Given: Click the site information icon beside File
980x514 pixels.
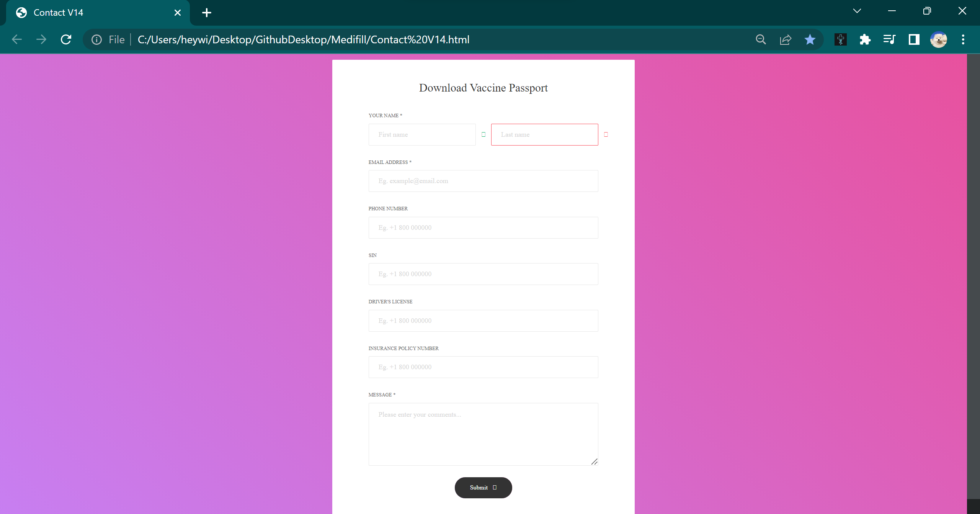Looking at the screenshot, I should (97, 39).
